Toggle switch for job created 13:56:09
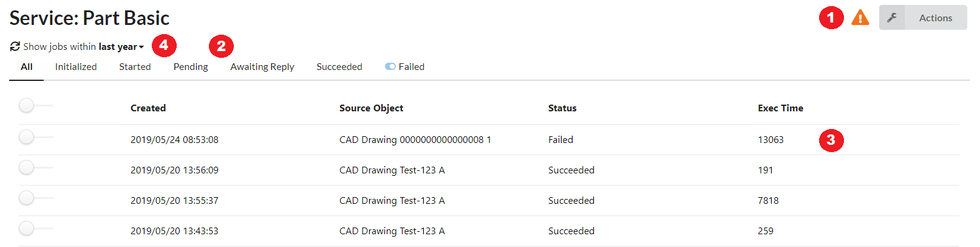 point(27,168)
